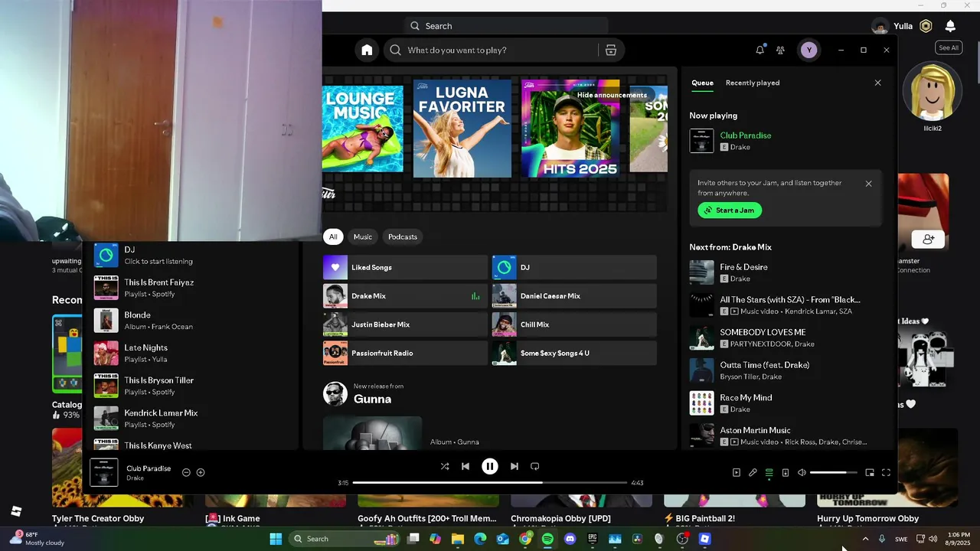Screen dimensions: 980x551
Task: Pause the current song
Action: pyautogui.click(x=490, y=466)
